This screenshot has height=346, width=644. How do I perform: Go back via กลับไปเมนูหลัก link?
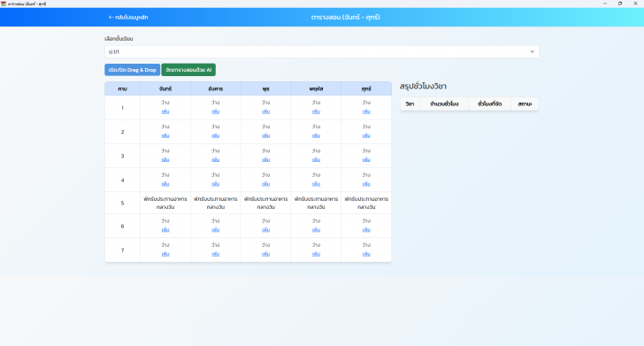click(127, 18)
